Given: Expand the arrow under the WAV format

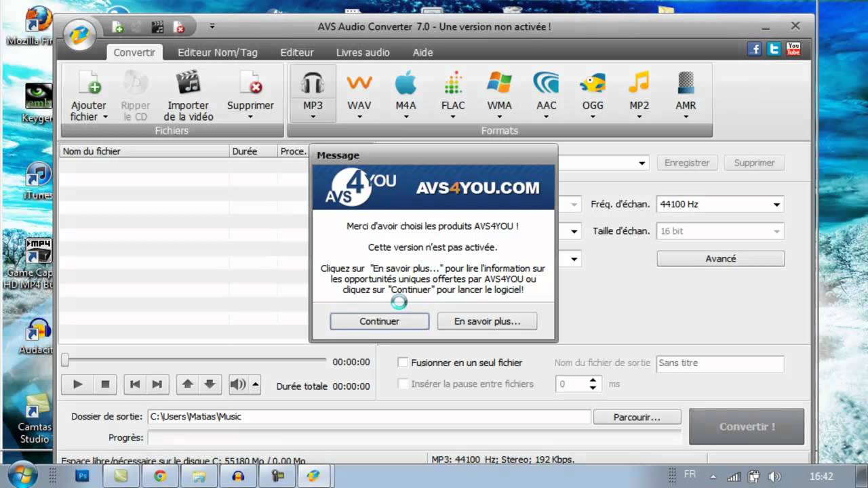Looking at the screenshot, I should [359, 117].
